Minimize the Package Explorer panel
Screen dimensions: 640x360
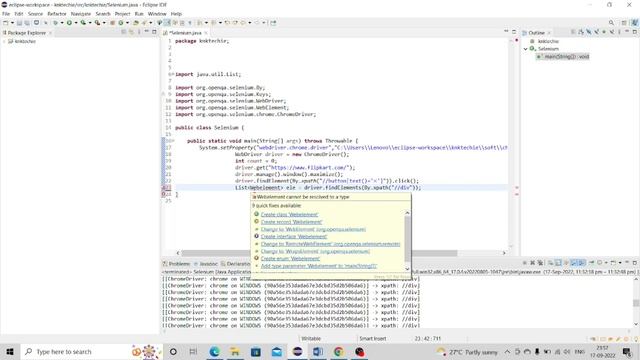pos(147,31)
